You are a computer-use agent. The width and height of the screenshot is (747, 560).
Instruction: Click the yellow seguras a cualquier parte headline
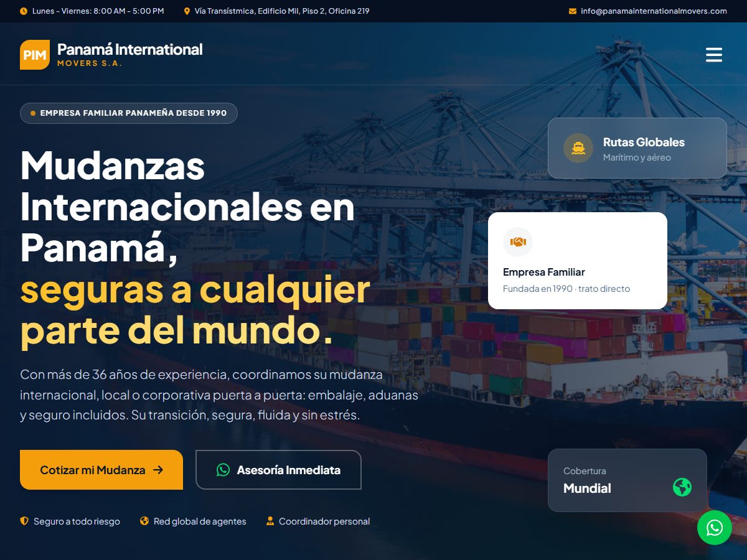click(195, 310)
